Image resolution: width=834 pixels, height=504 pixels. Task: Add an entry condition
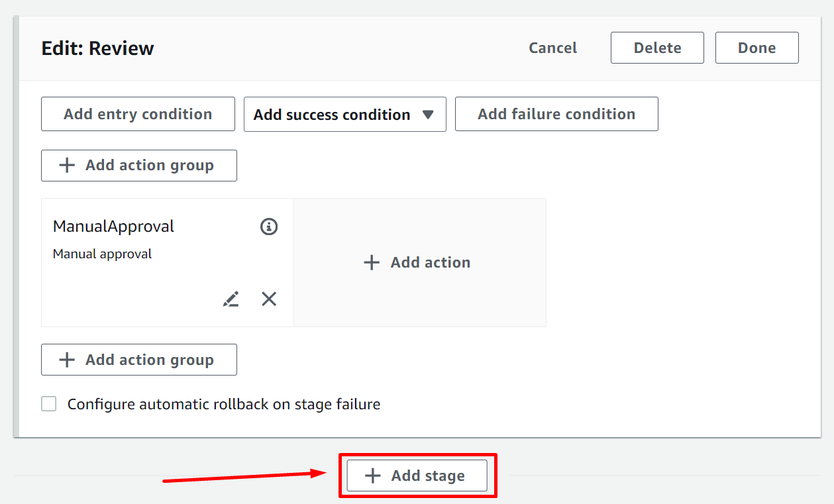pos(138,114)
